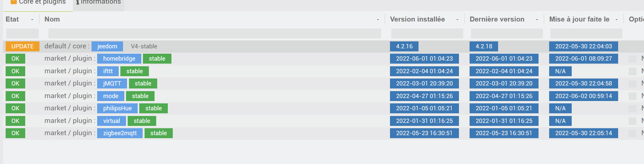Viewport: 644px width, 164px height.
Task: Click the 4.2.18 latest version badge
Action: (x=484, y=46)
